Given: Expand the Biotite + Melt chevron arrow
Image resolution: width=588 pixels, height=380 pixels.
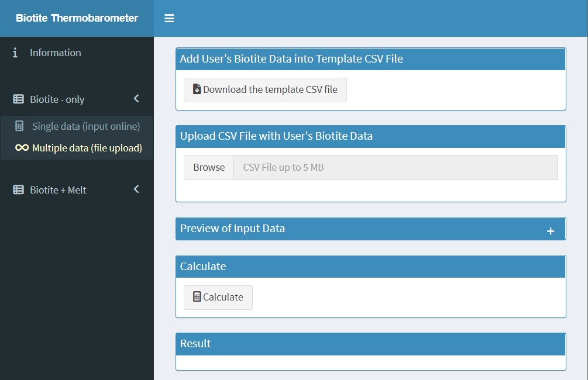Looking at the screenshot, I should coord(136,189).
